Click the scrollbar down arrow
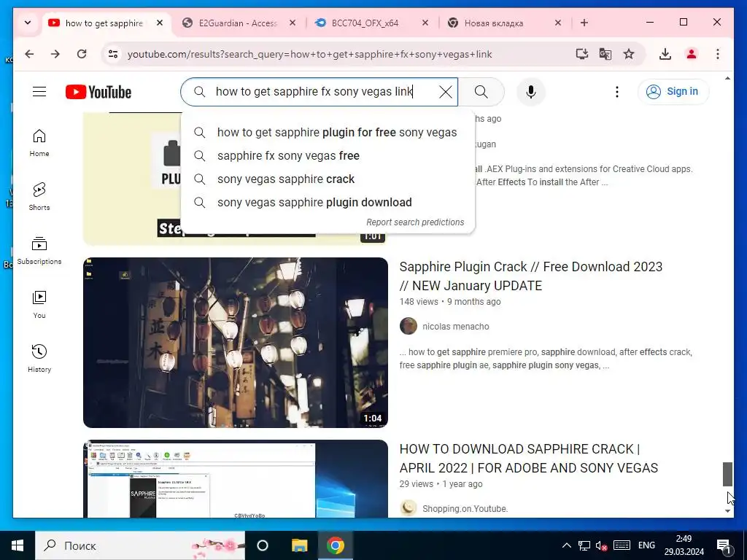The image size is (747, 560). point(727,511)
